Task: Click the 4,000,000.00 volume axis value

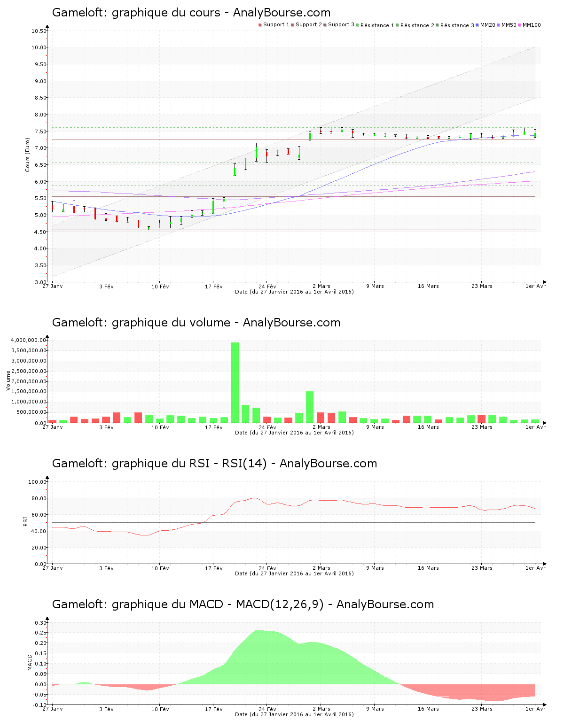Action: pos(28,340)
